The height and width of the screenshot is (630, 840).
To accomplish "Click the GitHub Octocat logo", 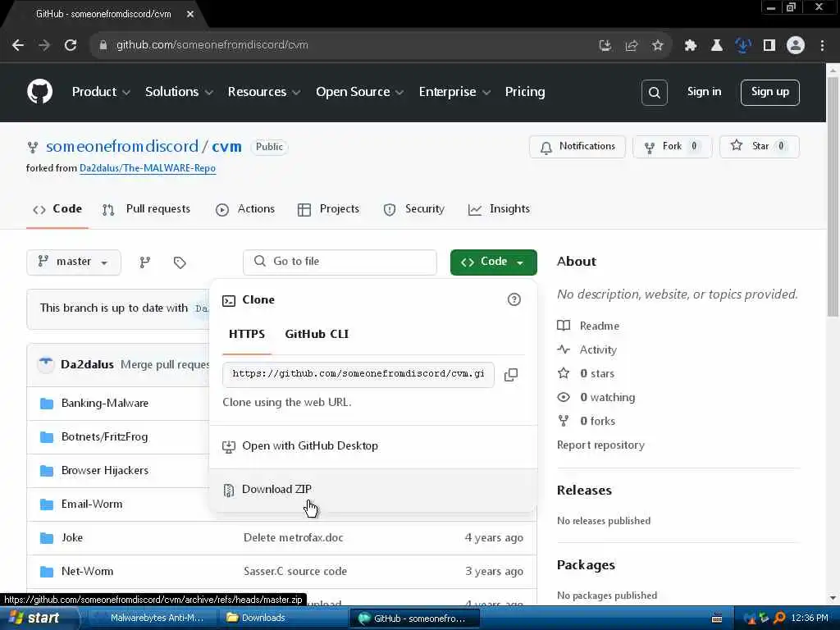I will coord(39,92).
